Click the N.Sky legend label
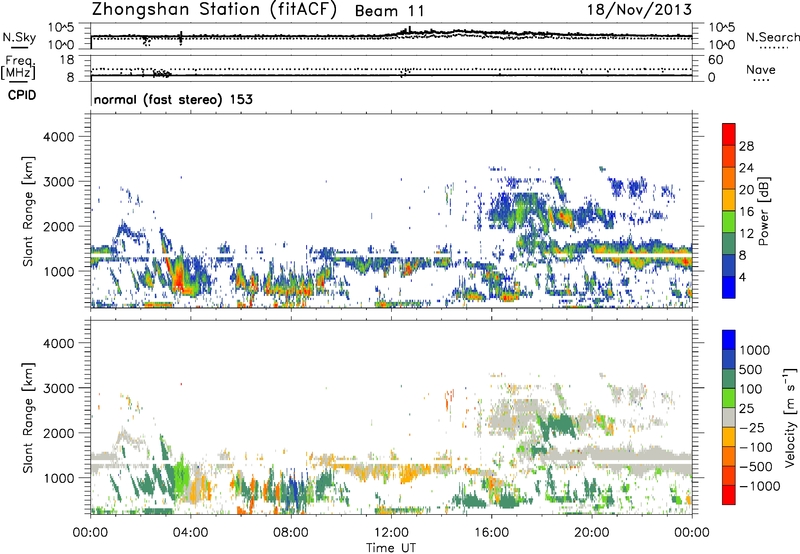This screenshot has height=554, width=800. [19, 37]
